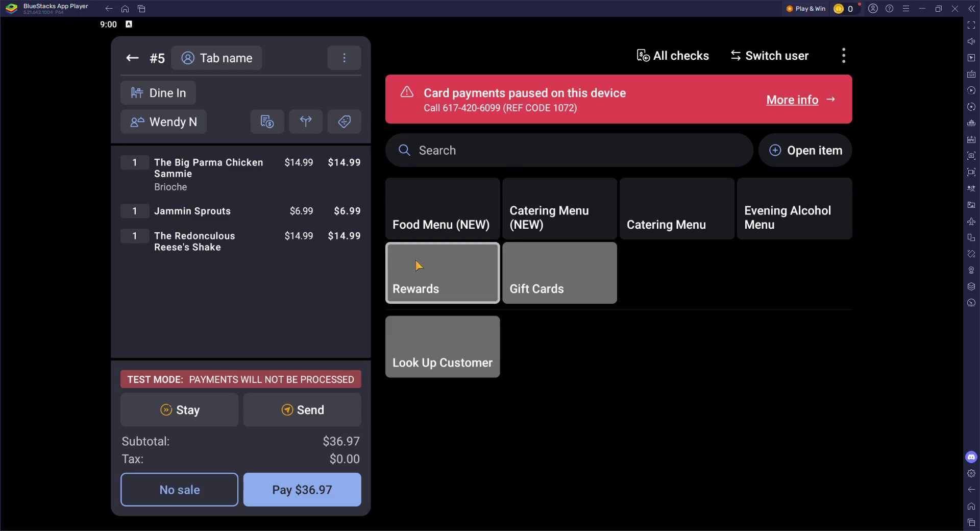
Task: Change server Wendy N
Action: (164, 122)
